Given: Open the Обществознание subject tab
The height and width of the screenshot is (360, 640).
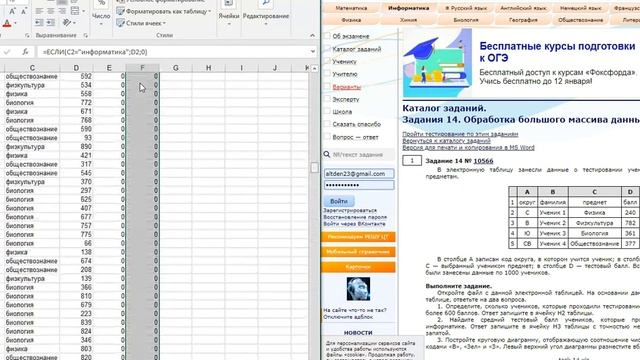Looking at the screenshot, I should 580,20.
